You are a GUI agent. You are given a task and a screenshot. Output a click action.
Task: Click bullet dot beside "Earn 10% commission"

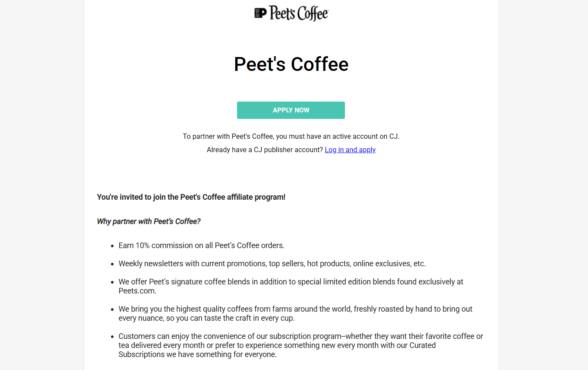pyautogui.click(x=113, y=246)
